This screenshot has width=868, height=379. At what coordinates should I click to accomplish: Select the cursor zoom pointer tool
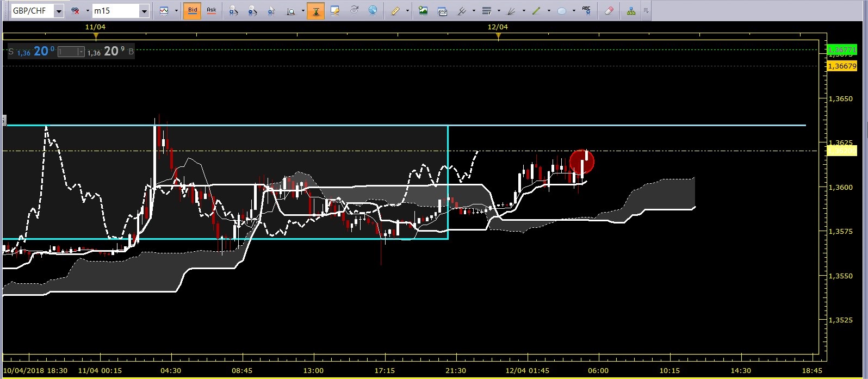(271, 10)
